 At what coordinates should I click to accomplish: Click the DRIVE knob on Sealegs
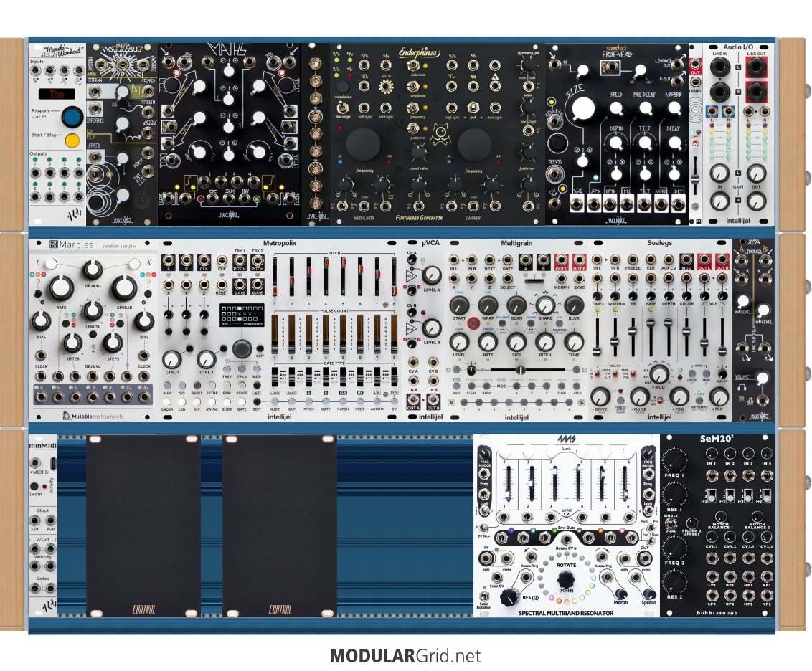pos(600,397)
